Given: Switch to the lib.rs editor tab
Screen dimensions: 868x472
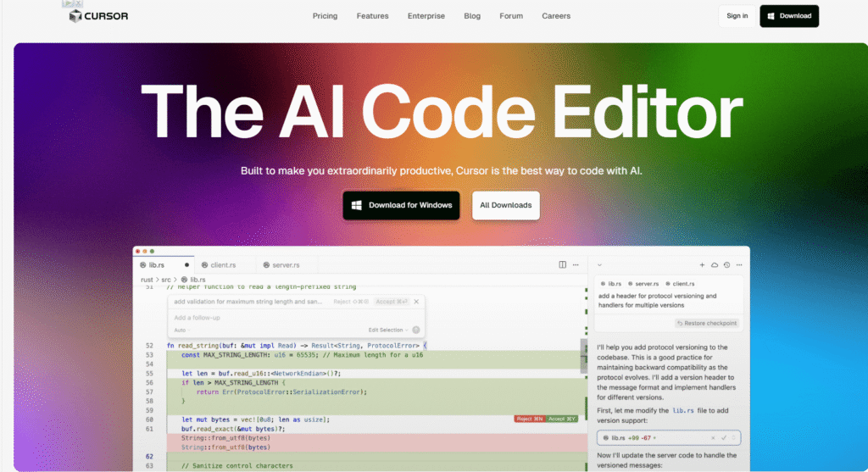Looking at the screenshot, I should [164, 265].
